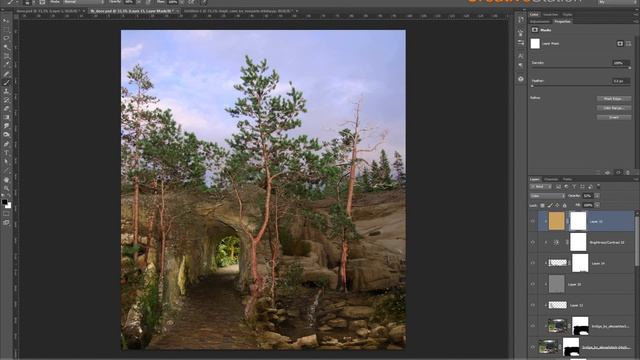Viewport: 640px width, 360px height.
Task: Select the Blur tool
Action: click(6, 126)
